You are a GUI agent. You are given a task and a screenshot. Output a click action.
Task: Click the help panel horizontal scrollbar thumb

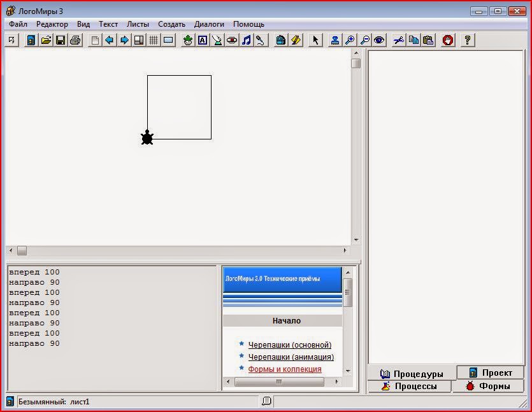279,382
